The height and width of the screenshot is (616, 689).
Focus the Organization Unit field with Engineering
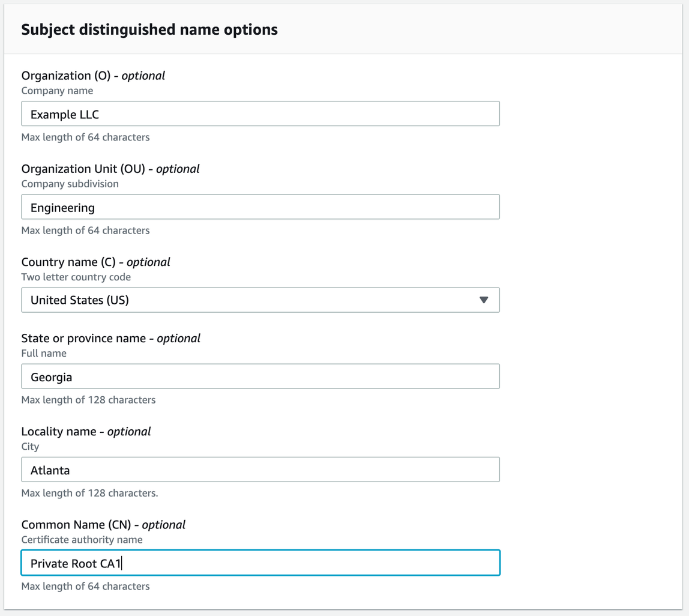click(x=260, y=207)
